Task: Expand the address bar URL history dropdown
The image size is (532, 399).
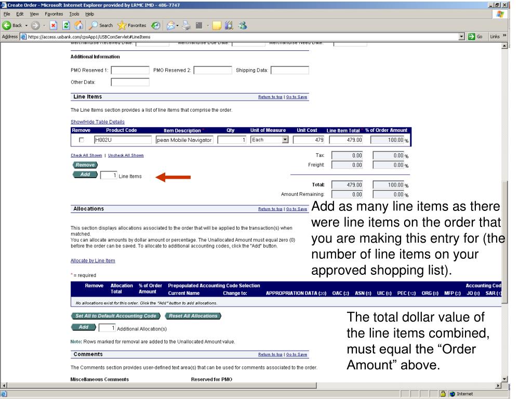Action: point(461,37)
